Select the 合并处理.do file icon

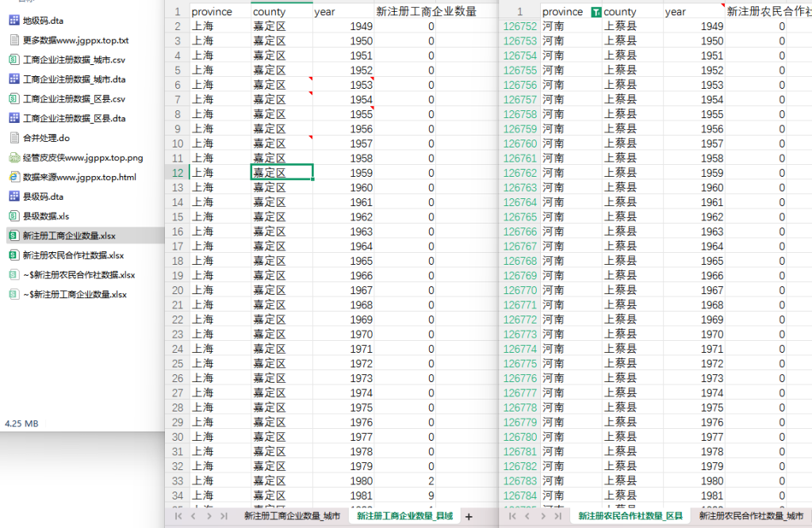(x=14, y=138)
